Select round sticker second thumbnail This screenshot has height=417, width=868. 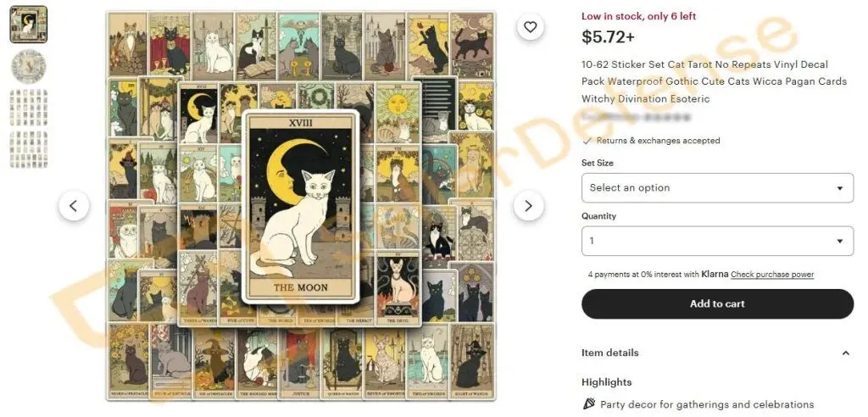(29, 66)
